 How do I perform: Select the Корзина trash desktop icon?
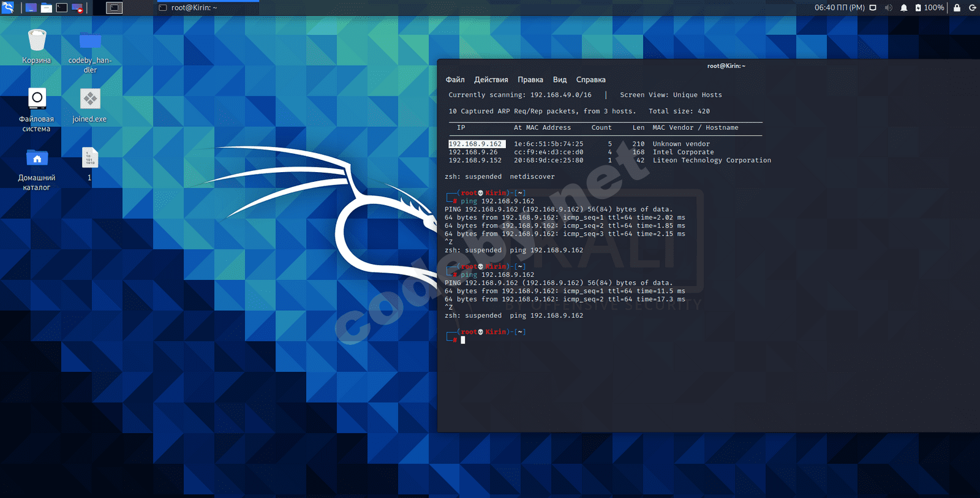(37, 47)
